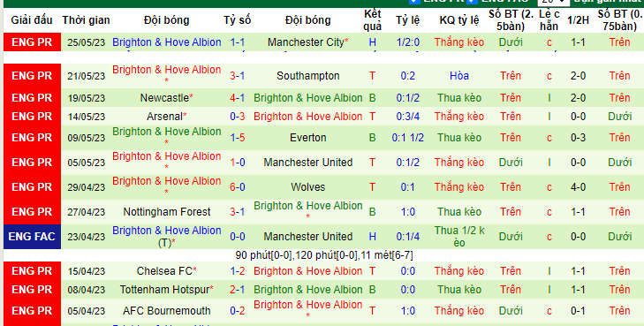Click ENG PR badge for 25/05/23 match
644x326 pixels.
(32, 42)
